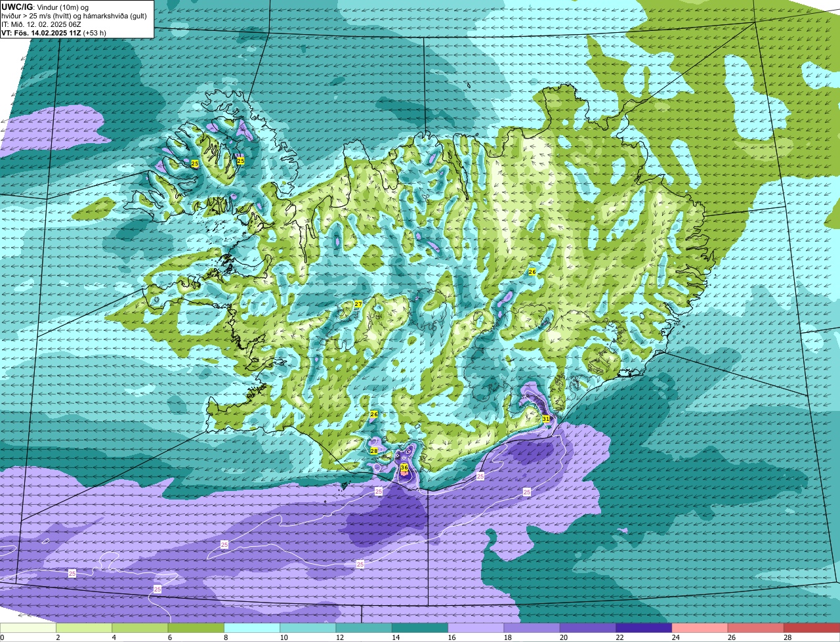Click the yellow gust label 31
Viewport: 840px width, 642px height.
[546, 418]
